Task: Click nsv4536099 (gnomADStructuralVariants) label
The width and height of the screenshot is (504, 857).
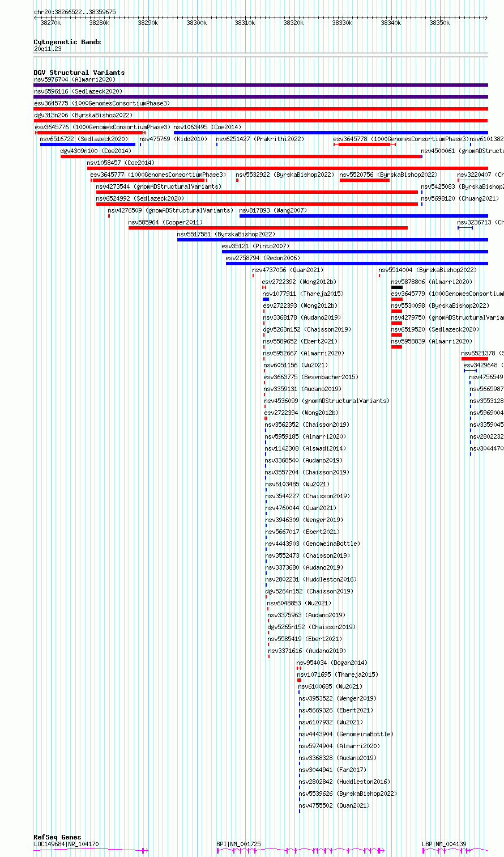Action: (327, 401)
